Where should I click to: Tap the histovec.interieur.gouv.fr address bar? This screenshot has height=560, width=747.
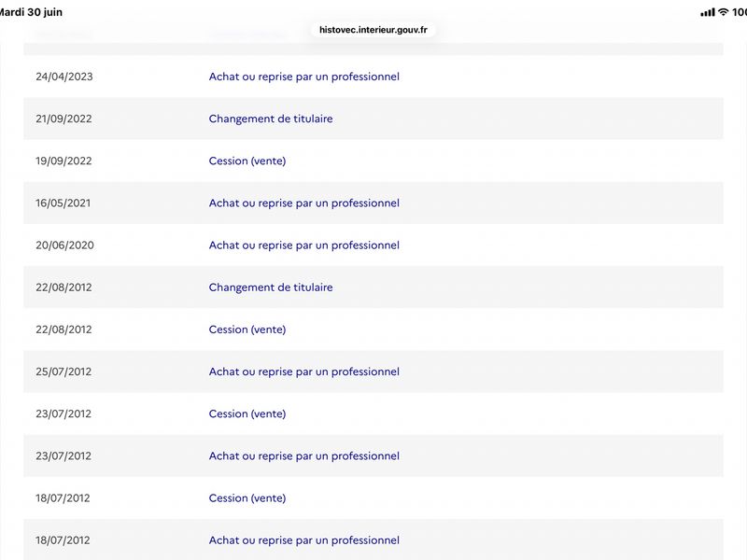373,30
